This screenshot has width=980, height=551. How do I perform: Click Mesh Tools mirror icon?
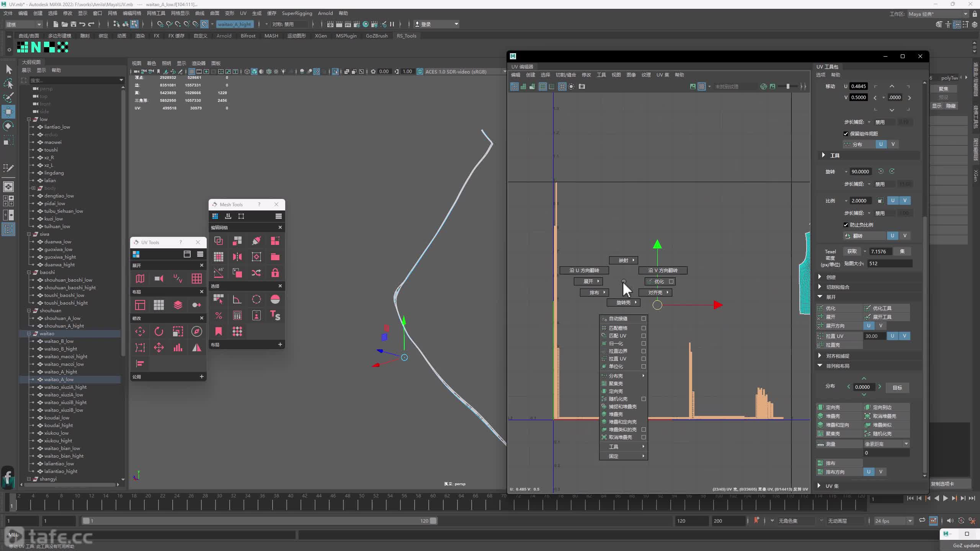[237, 256]
